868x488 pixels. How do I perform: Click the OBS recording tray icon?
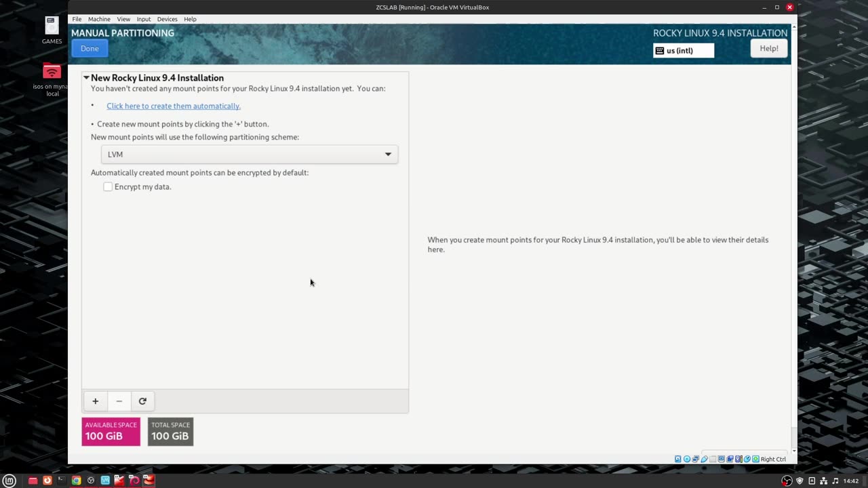pos(787,481)
